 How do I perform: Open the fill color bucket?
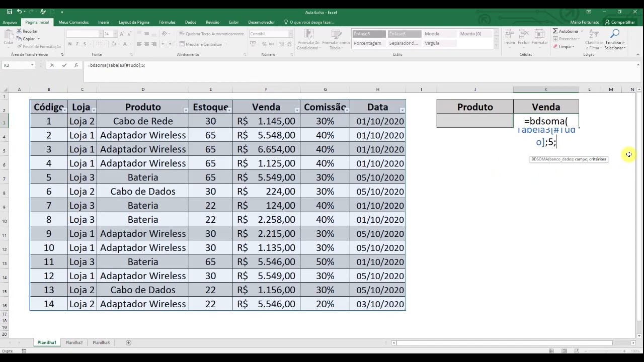click(114, 44)
